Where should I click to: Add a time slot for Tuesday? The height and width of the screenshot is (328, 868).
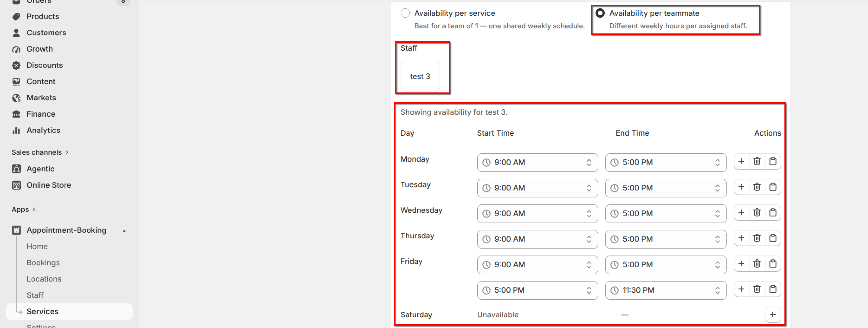point(741,187)
